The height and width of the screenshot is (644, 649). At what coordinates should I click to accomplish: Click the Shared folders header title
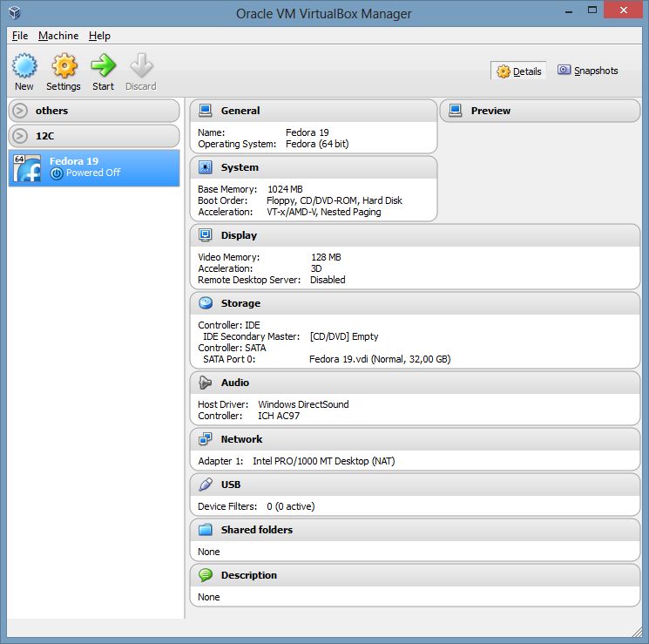[257, 530]
